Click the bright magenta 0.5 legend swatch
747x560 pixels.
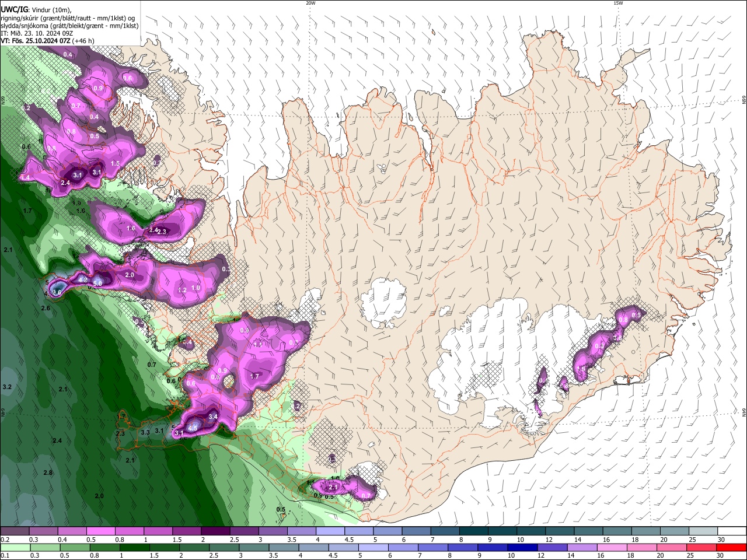click(x=100, y=531)
